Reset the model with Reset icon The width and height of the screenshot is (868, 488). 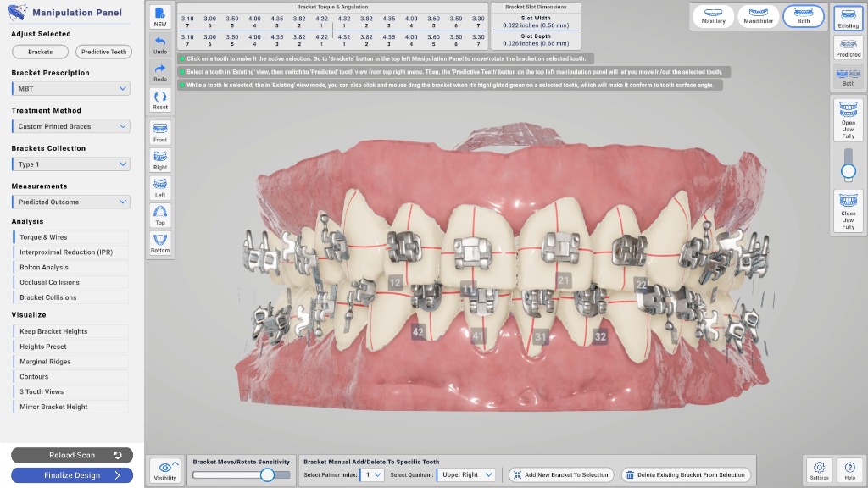(160, 100)
